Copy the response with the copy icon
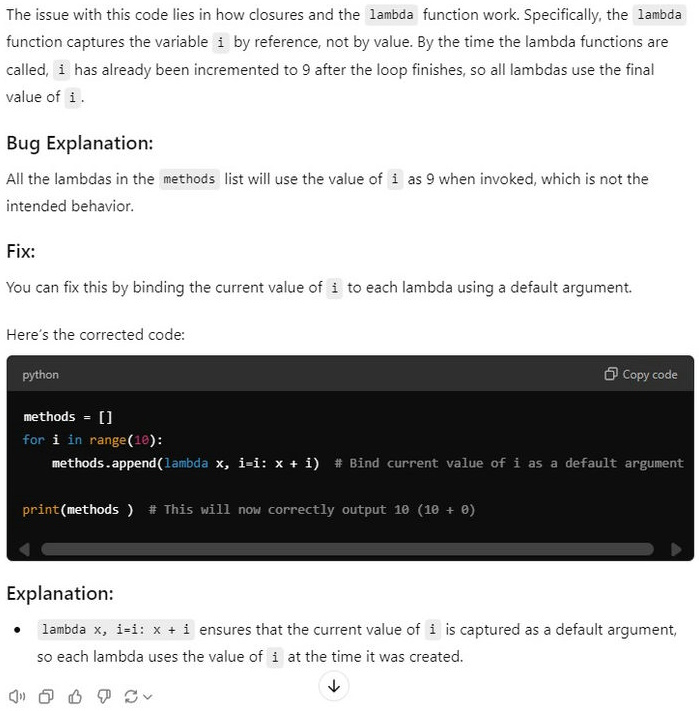Screen dimensions: 699x711 (x=45, y=696)
